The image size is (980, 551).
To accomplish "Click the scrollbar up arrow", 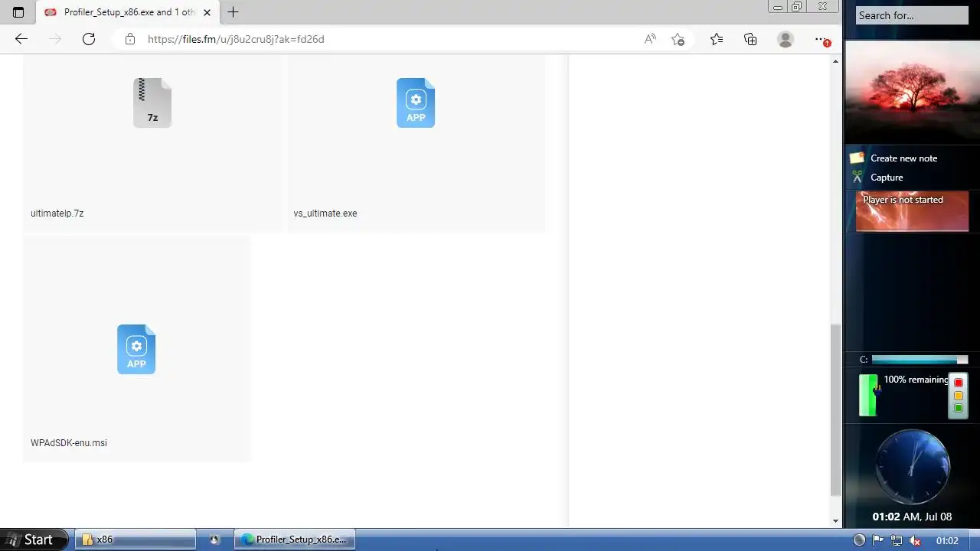I will click(x=835, y=60).
